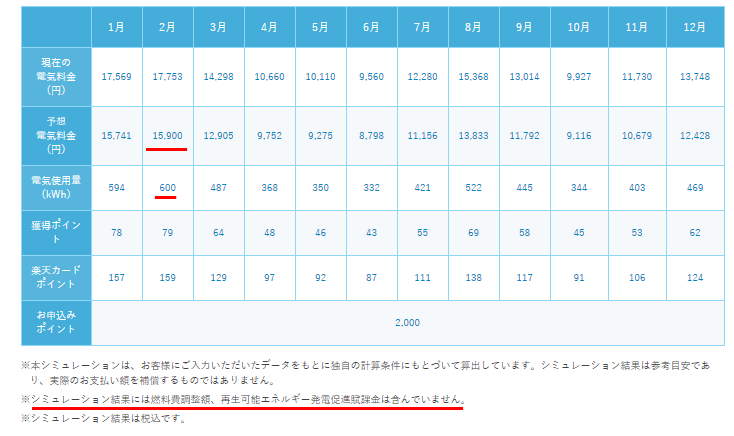
Task: Click forecast charge 12,428 for December
Action: point(695,136)
